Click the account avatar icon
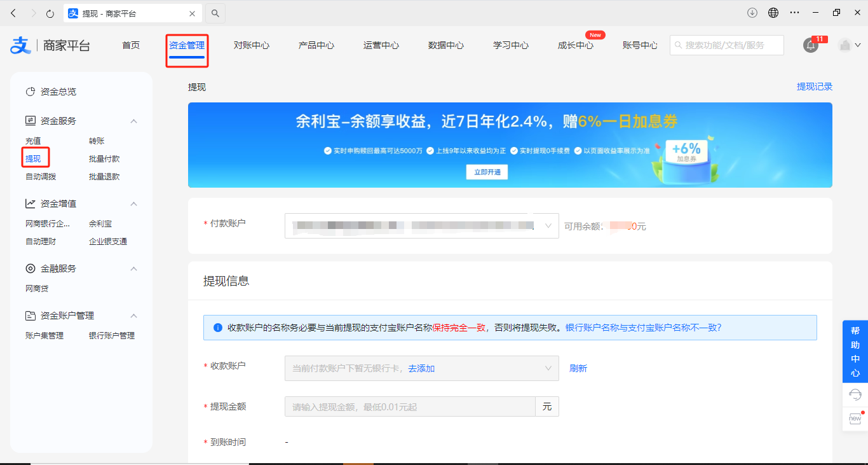 [x=844, y=45]
